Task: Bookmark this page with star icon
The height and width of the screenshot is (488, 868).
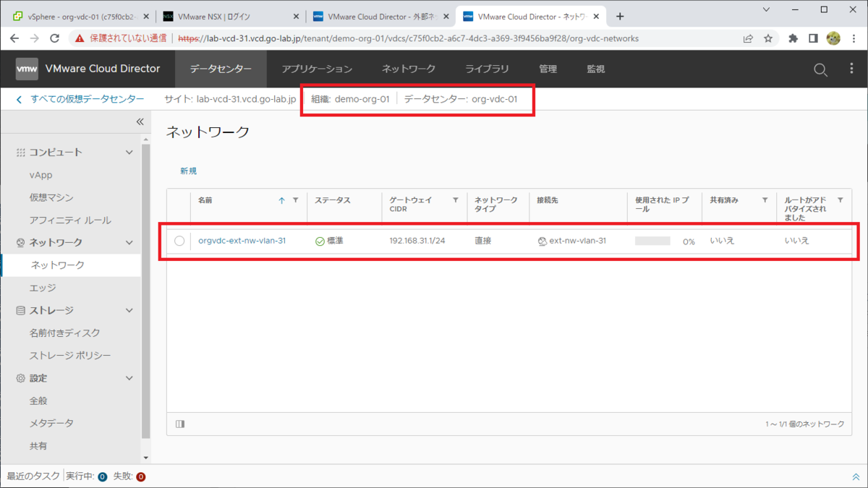Action: [768, 38]
